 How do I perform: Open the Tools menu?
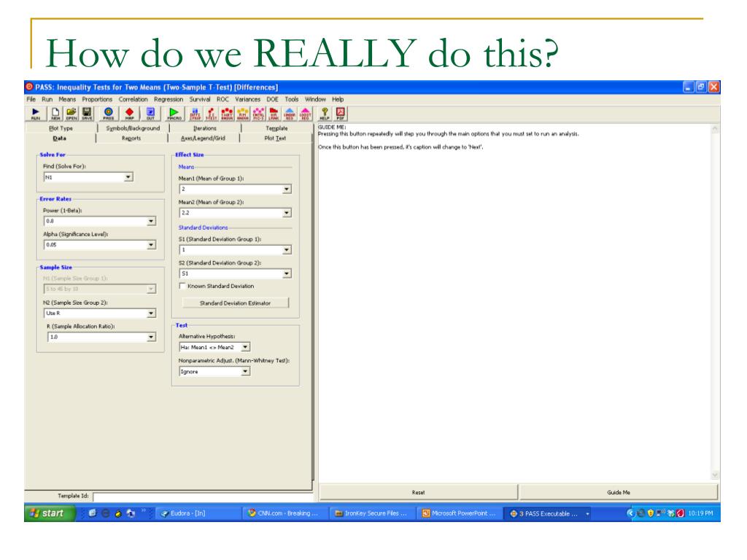292,99
